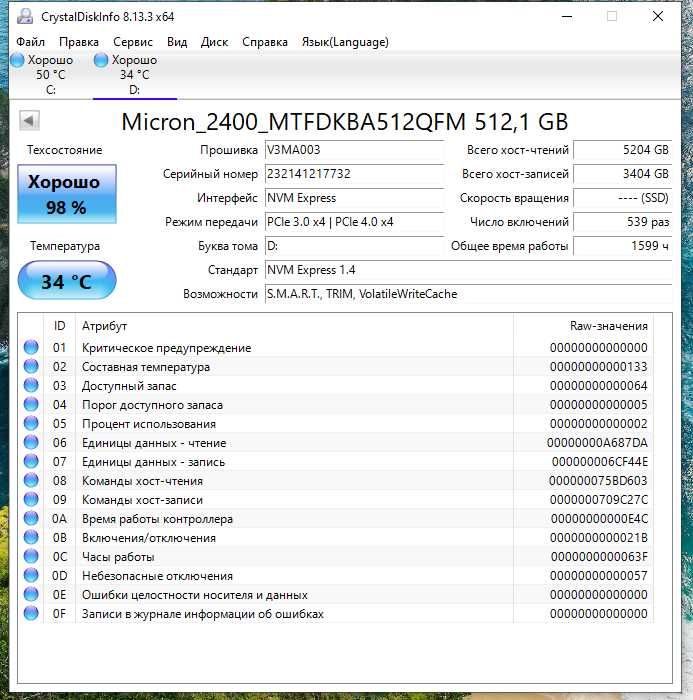Click the Прошивка field V3MA003
This screenshot has width=693, height=700.
[355, 150]
